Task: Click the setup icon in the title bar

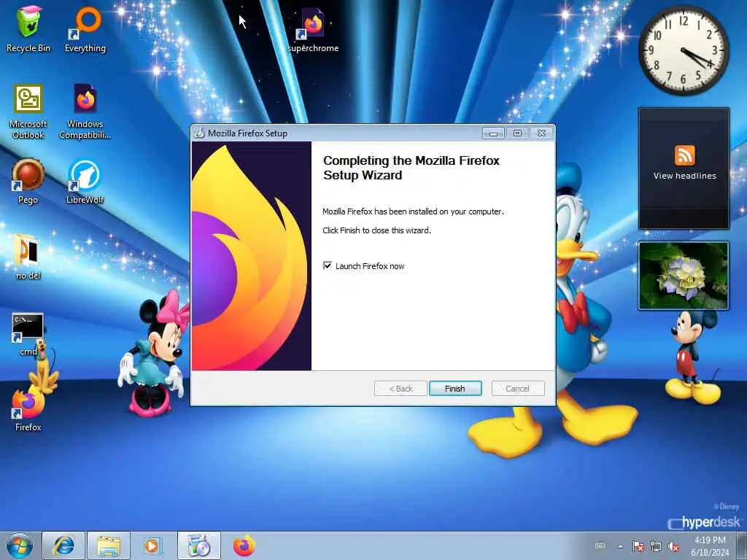Action: (x=199, y=133)
